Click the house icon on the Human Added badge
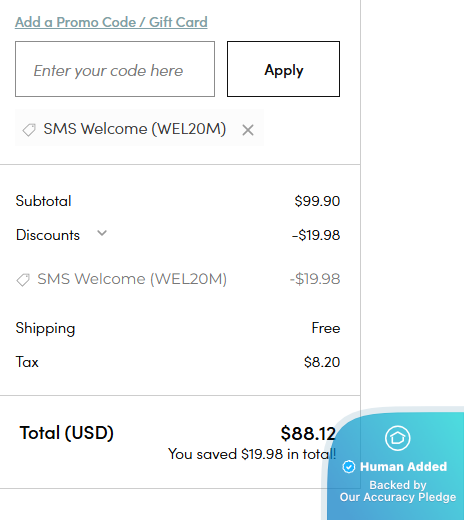The width and height of the screenshot is (464, 520). (x=397, y=438)
